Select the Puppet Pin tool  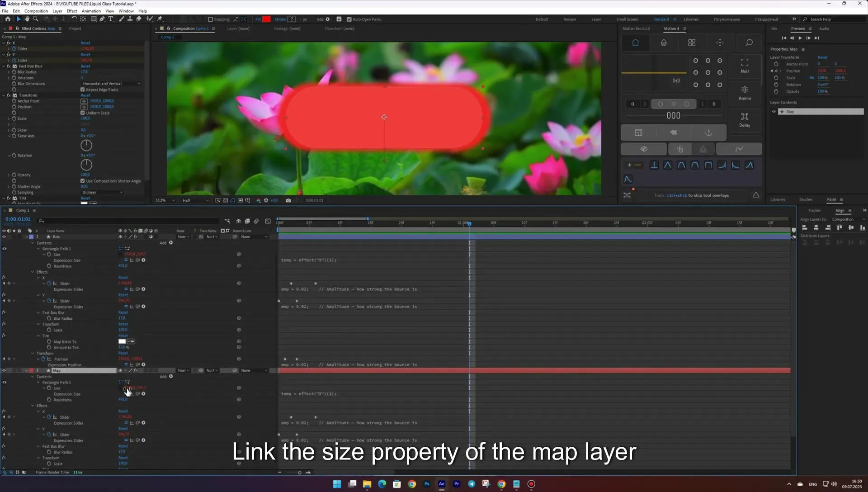160,19
